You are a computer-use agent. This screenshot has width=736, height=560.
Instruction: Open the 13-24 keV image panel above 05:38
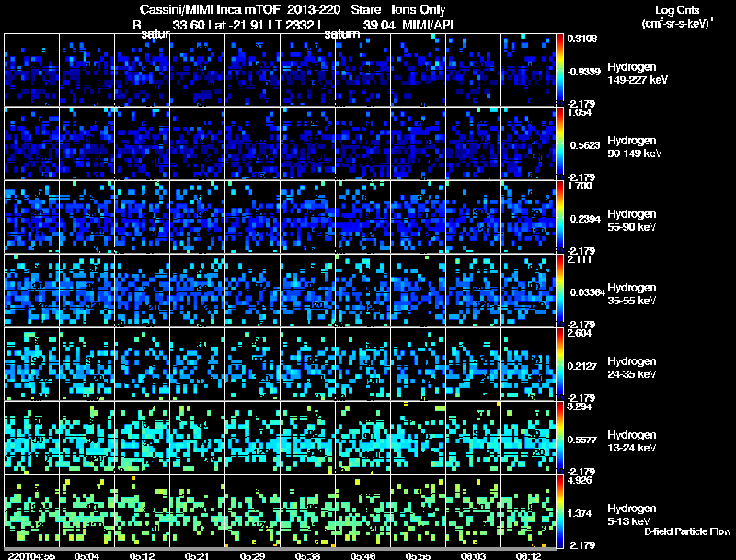pos(307,438)
